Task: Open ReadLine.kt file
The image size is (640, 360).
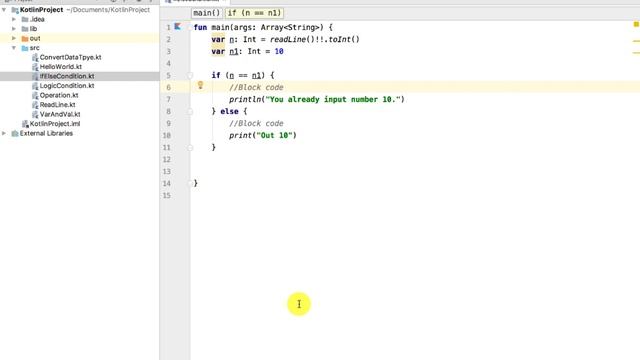Action: [x=58, y=104]
